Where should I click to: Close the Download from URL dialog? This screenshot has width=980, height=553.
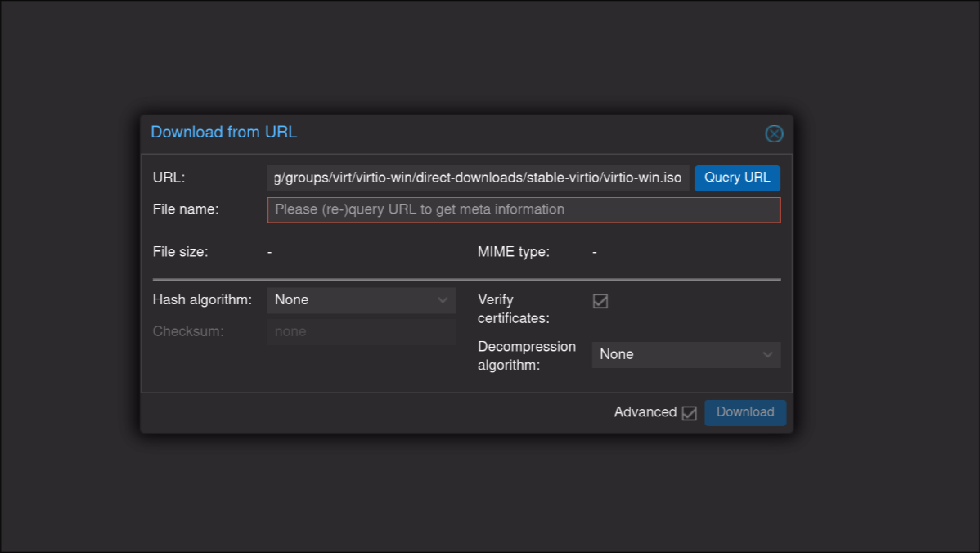point(774,133)
